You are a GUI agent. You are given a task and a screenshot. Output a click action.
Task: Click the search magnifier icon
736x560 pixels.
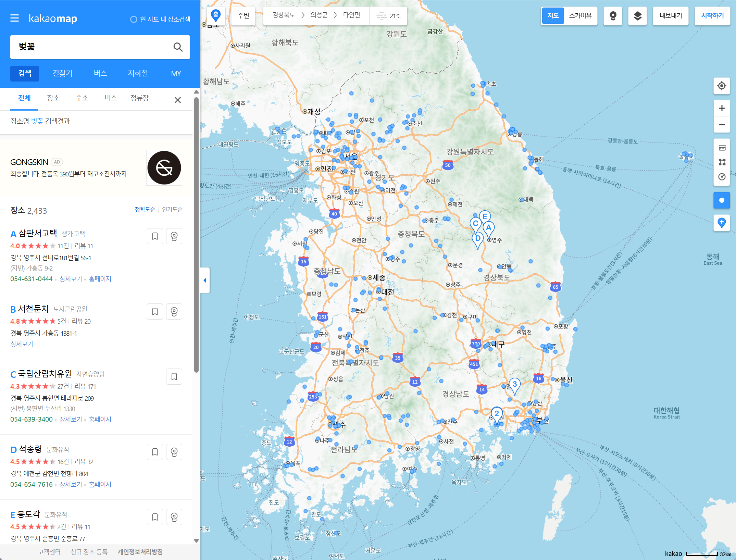point(178,47)
